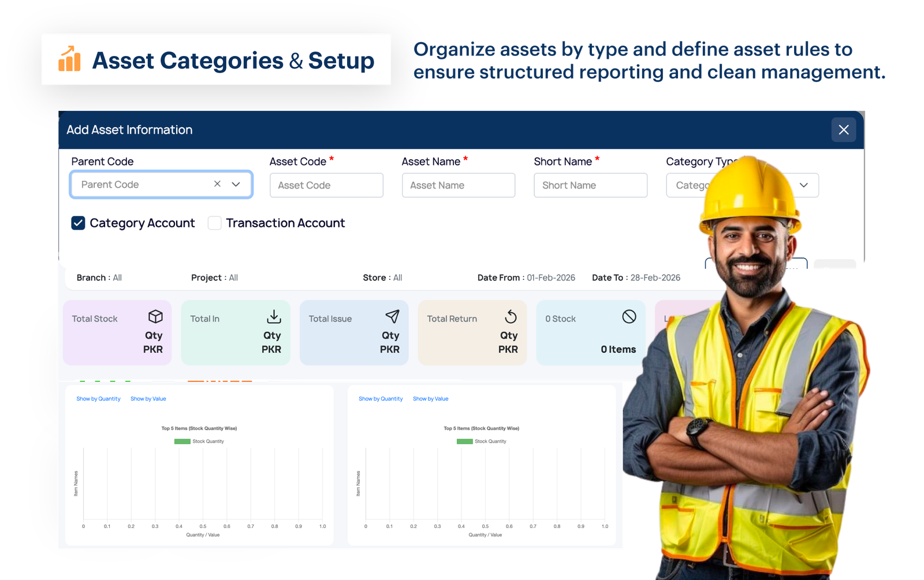Click the download icon on the Total In card
Image resolution: width=924 pixels, height=580 pixels.
pos(273,316)
